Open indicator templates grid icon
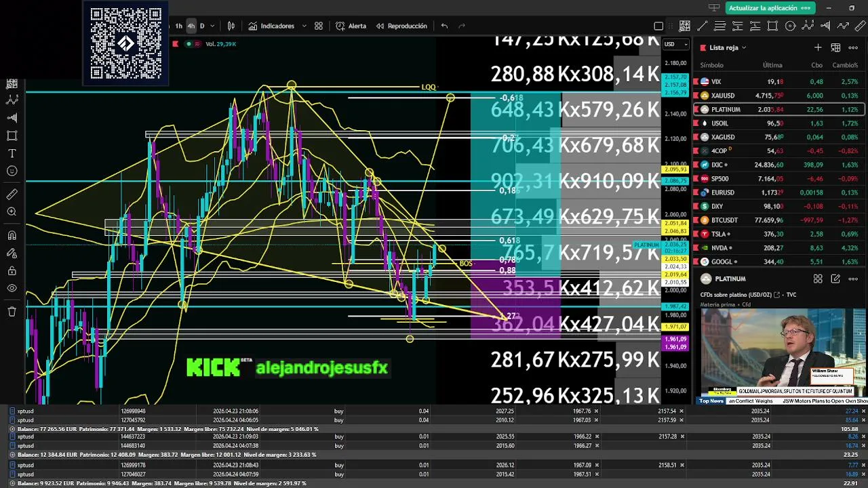The height and width of the screenshot is (488, 868). tap(319, 26)
